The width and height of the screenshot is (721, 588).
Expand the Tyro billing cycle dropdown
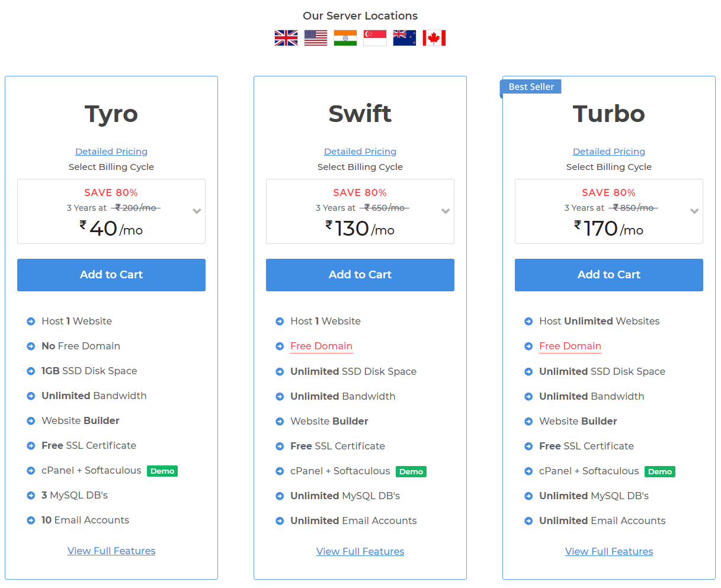(111, 211)
